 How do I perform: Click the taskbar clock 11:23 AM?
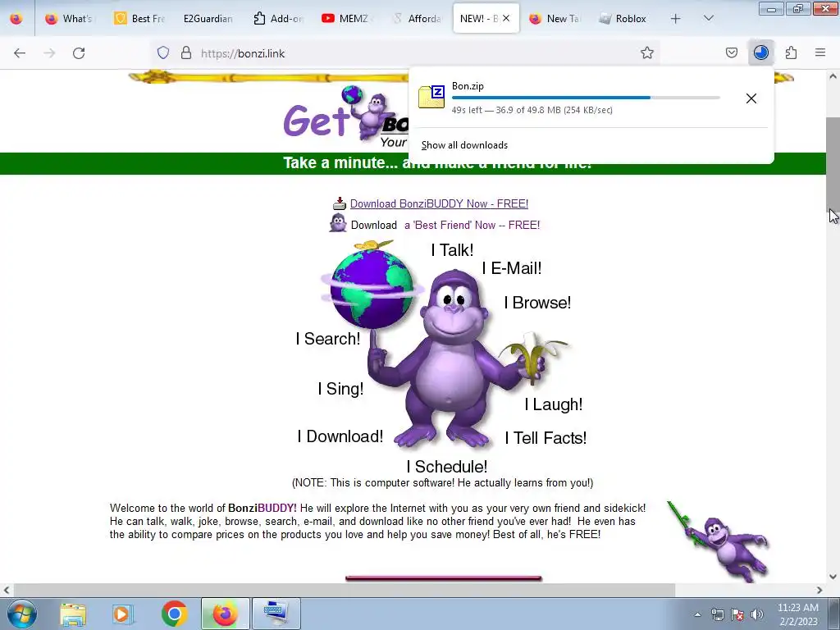(x=797, y=608)
